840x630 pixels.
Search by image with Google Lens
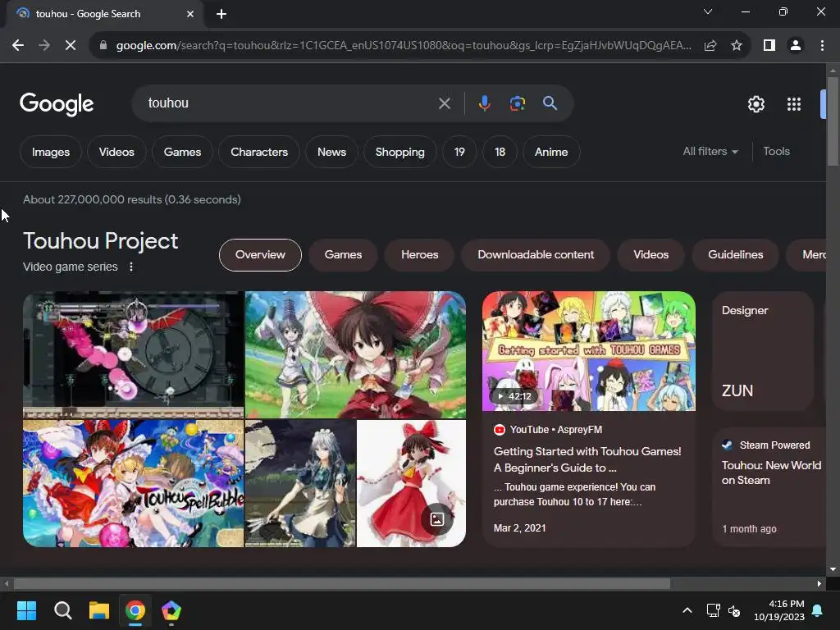tap(517, 103)
